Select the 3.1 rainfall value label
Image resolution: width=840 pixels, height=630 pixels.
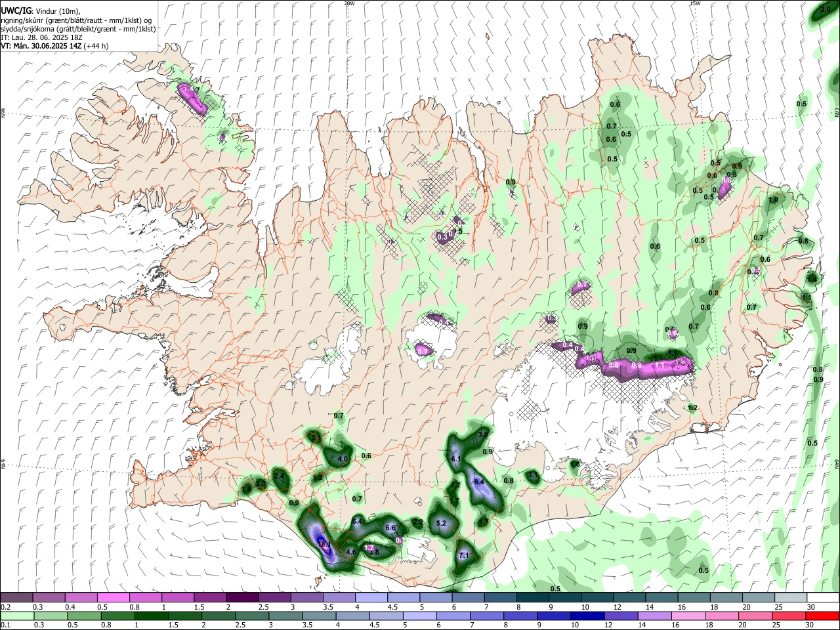coord(533,474)
